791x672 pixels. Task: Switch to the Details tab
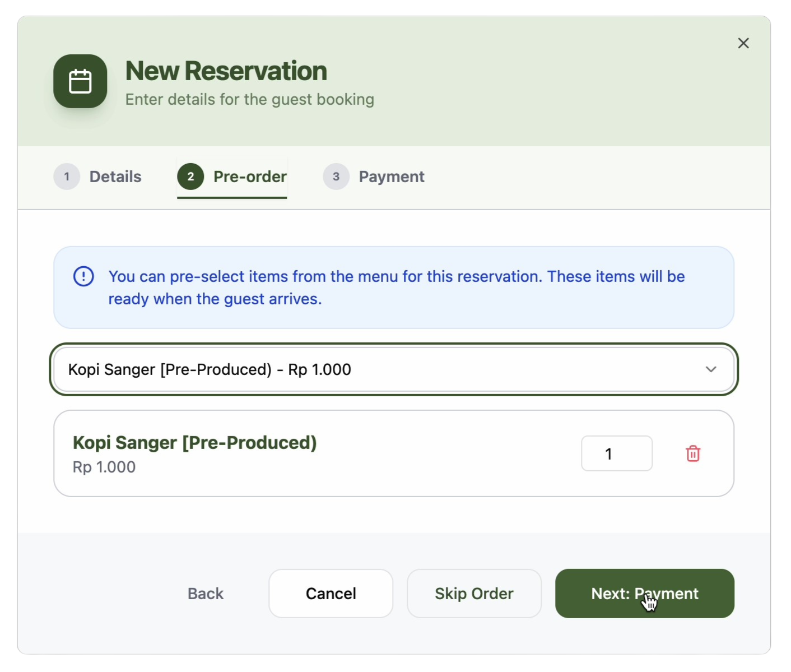(115, 177)
